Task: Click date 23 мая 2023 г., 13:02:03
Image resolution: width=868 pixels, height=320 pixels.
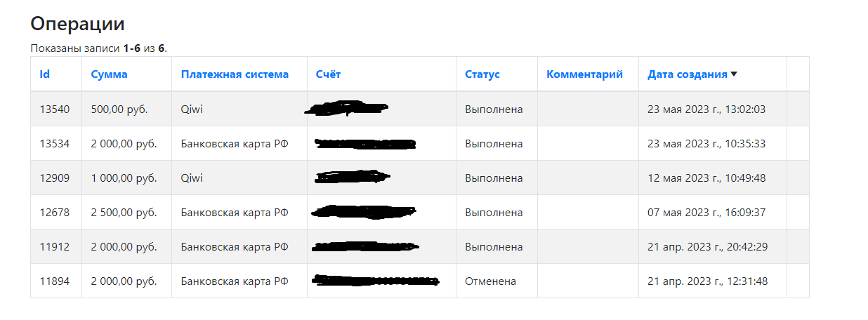Action: [706, 109]
